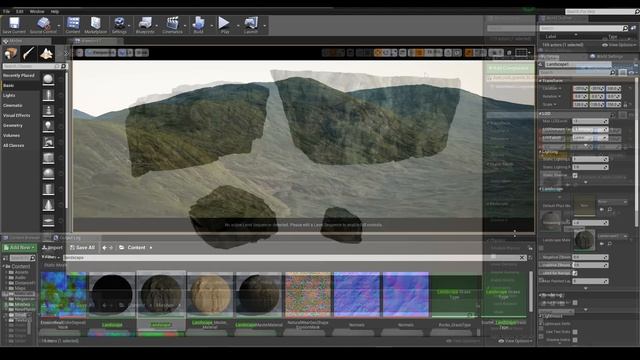Select the Paint mode brush icon
Screen dimensions: 640x360
point(29,53)
